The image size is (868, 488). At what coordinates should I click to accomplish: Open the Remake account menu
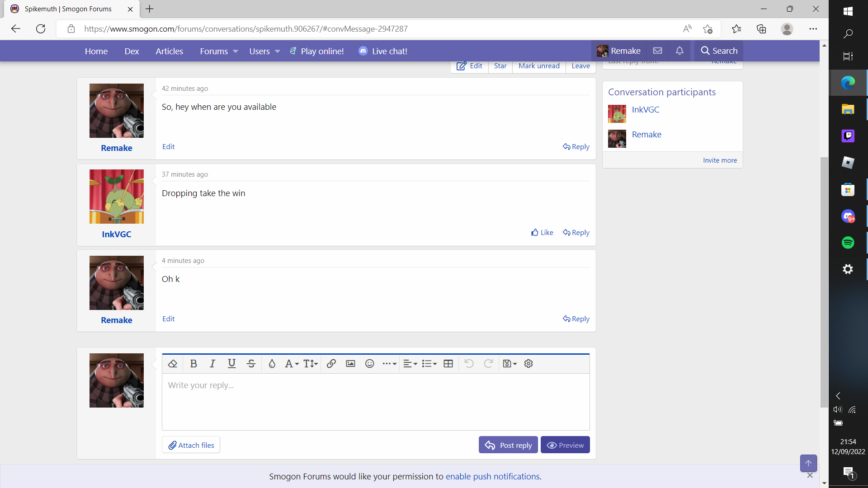point(618,51)
